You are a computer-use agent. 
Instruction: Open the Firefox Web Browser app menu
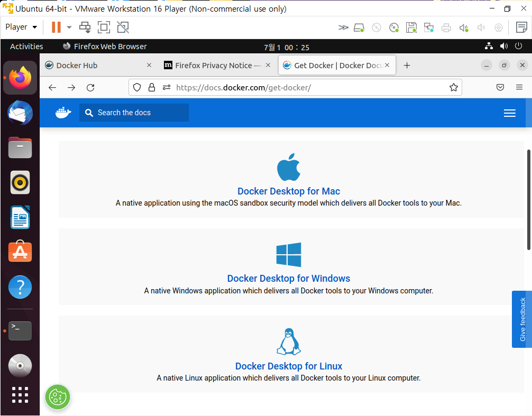(x=105, y=47)
